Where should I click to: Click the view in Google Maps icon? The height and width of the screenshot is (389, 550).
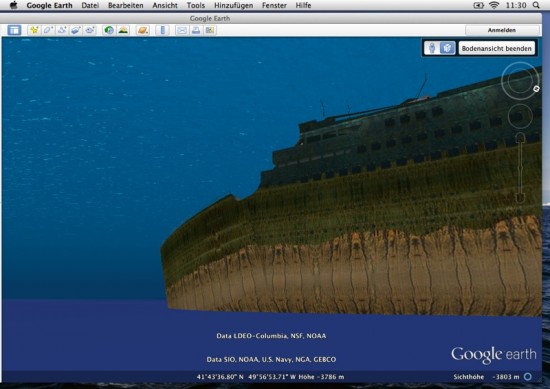pos(210,30)
